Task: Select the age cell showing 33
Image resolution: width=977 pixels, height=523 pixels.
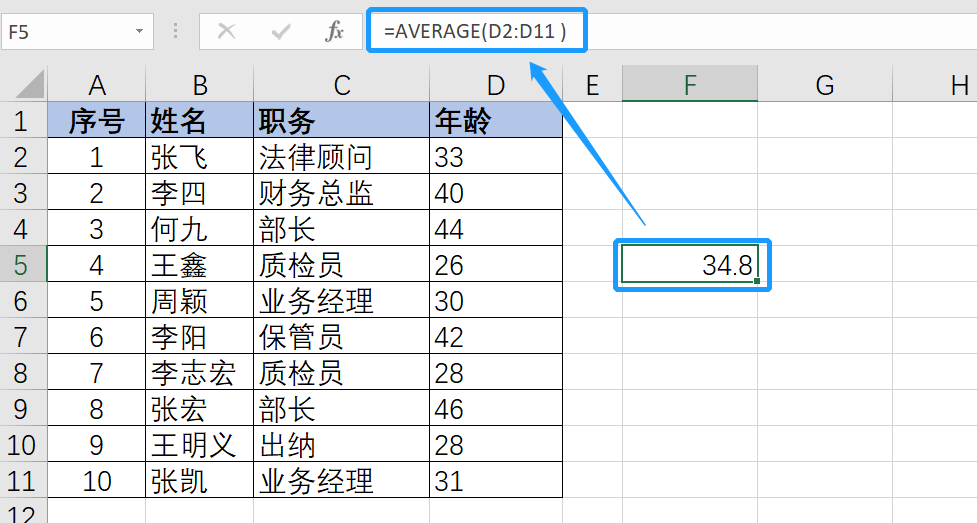Action: tap(496, 156)
